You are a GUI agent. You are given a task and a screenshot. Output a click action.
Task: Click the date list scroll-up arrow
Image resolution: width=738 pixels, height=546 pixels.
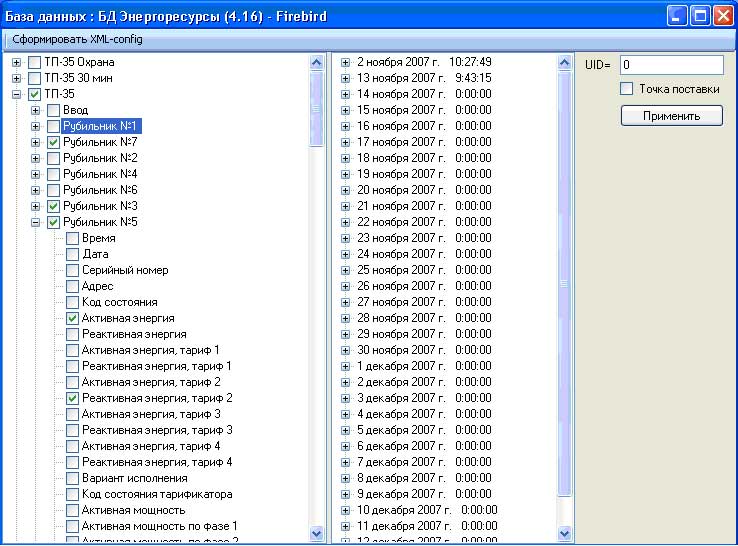(564, 63)
